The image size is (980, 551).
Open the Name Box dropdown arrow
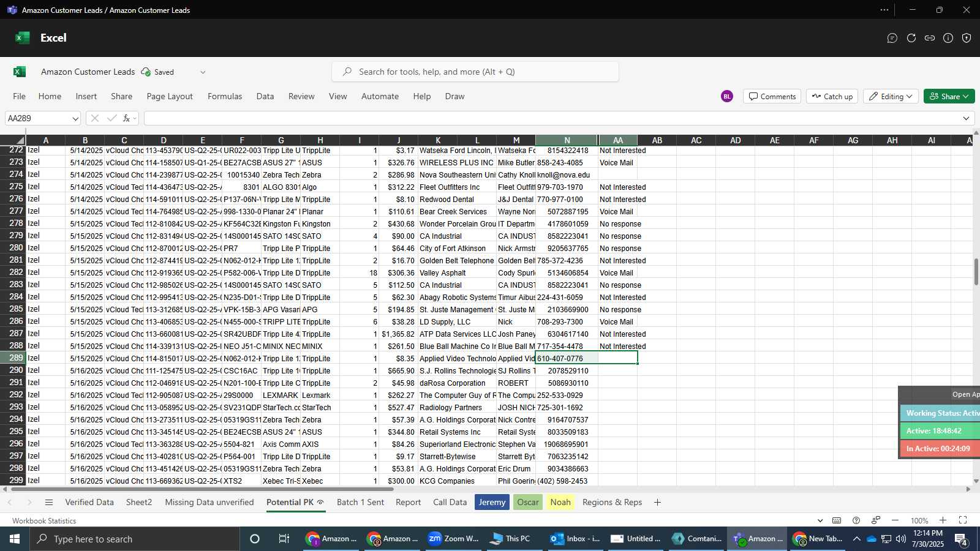click(x=75, y=119)
